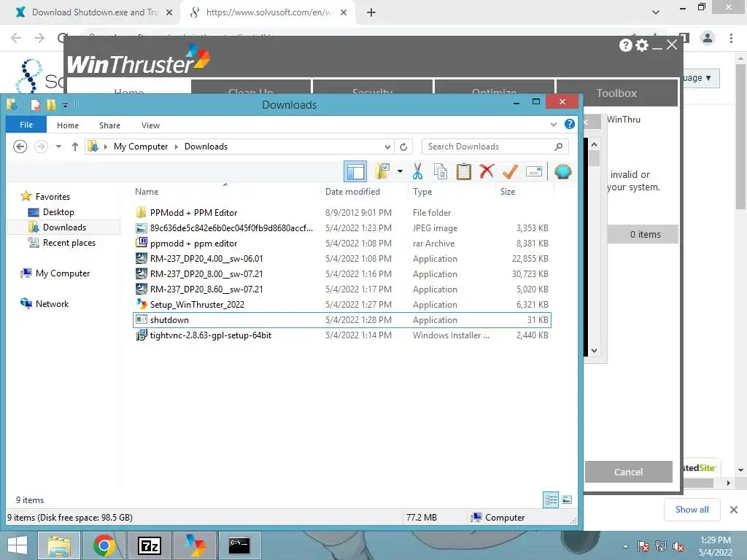Open the View ribbon tab
Image resolution: width=747 pixels, height=560 pixels.
tap(150, 125)
